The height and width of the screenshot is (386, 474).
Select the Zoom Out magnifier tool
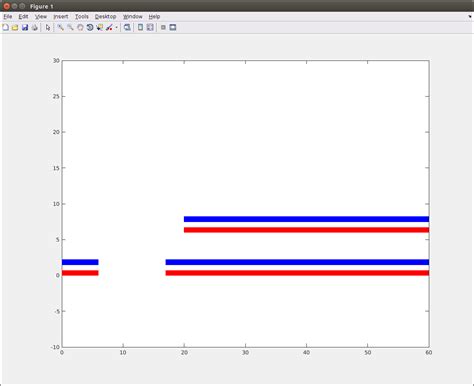(x=70, y=27)
